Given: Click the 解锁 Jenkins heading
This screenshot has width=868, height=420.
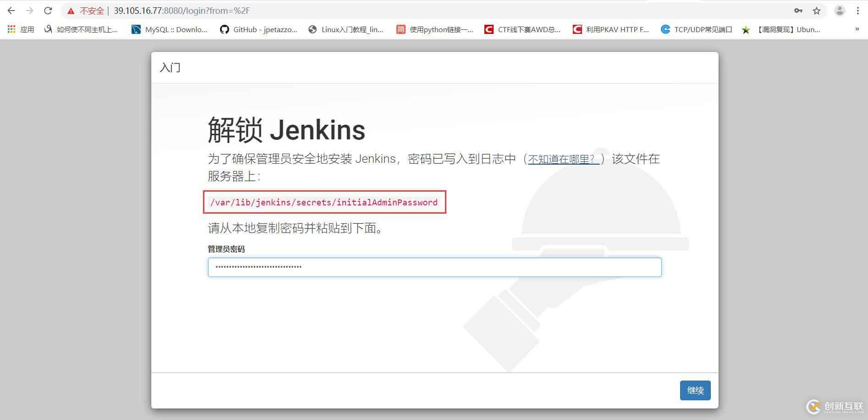Looking at the screenshot, I should (x=286, y=130).
